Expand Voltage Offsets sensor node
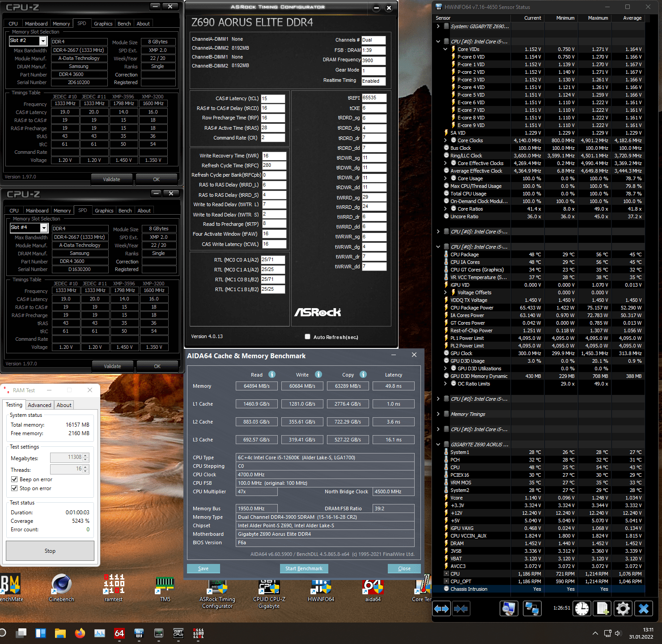This screenshot has width=662, height=644. [445, 292]
